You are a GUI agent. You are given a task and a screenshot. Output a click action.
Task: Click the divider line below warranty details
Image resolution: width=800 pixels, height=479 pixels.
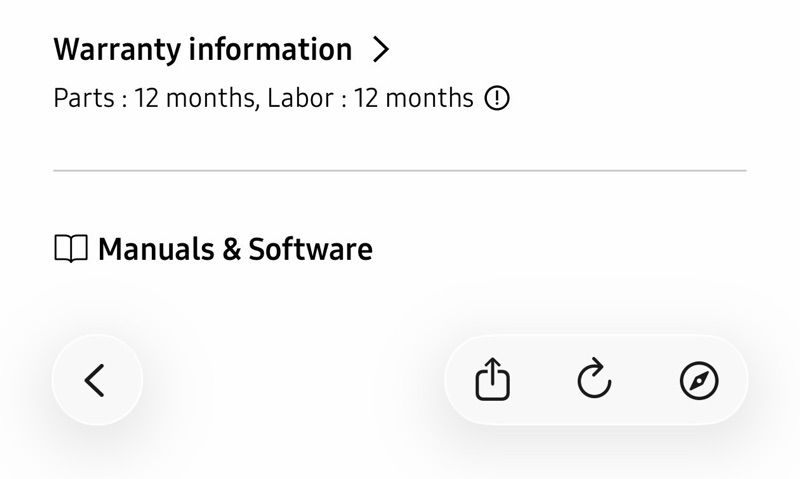[399, 170]
